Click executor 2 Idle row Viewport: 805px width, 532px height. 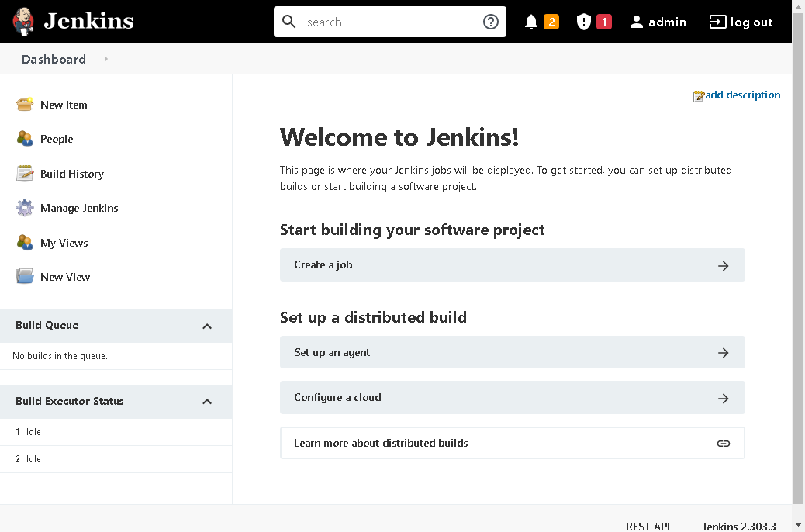click(x=116, y=459)
